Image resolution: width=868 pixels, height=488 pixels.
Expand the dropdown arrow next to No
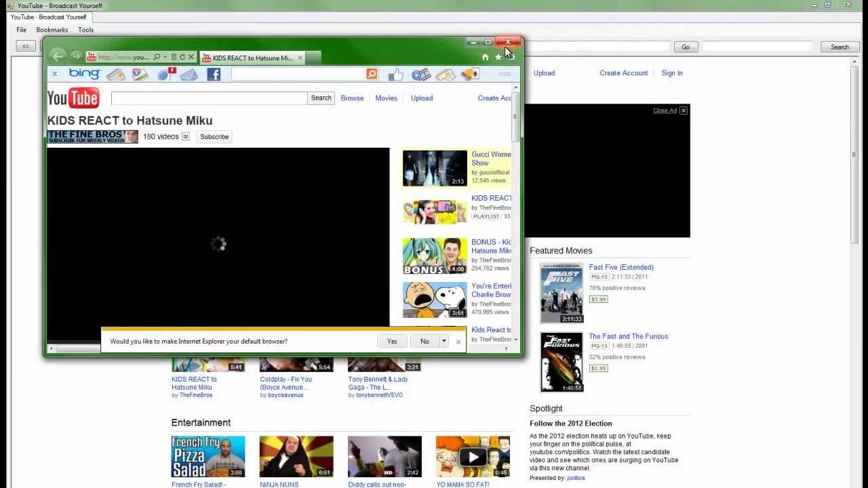point(444,341)
